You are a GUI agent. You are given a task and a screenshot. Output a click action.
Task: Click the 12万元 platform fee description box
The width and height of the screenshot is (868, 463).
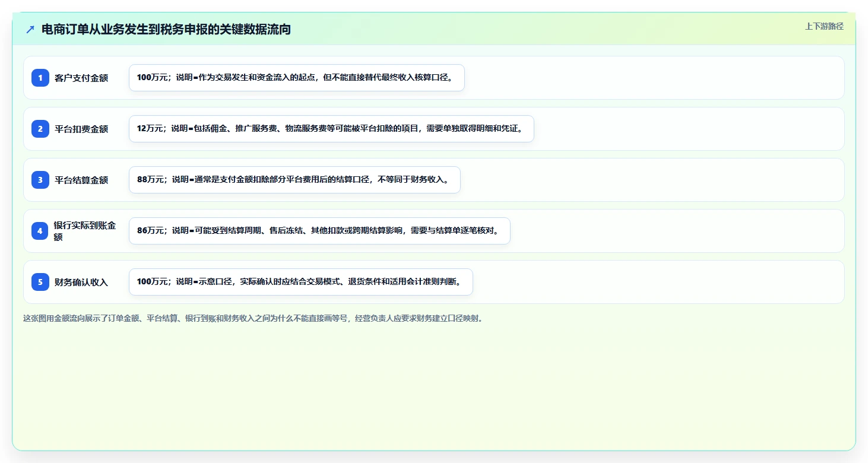(x=331, y=129)
